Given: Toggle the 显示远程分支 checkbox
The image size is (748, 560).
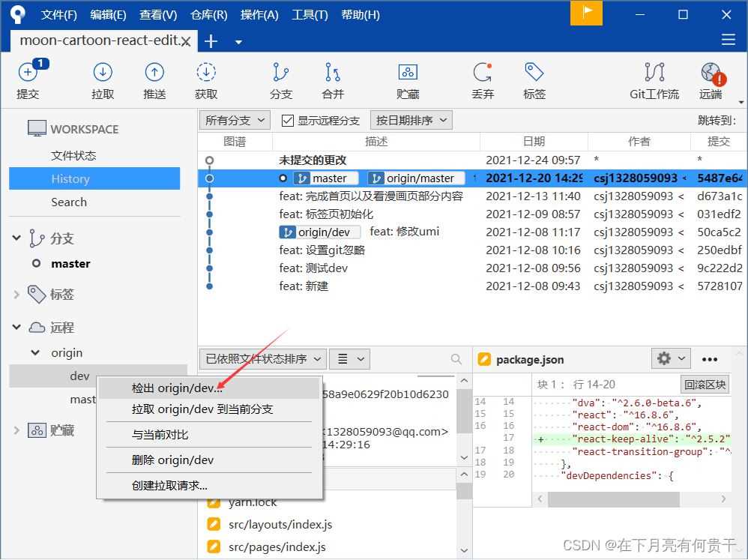Looking at the screenshot, I should click(x=287, y=121).
